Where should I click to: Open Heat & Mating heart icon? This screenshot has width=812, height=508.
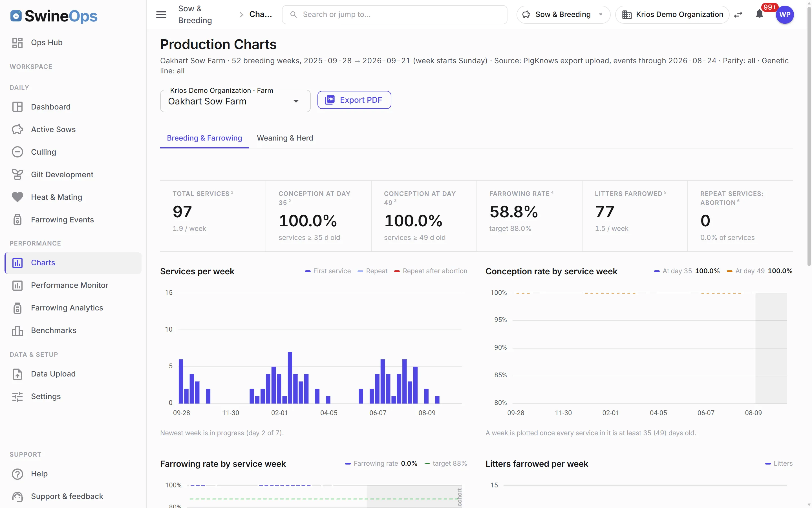(17, 197)
